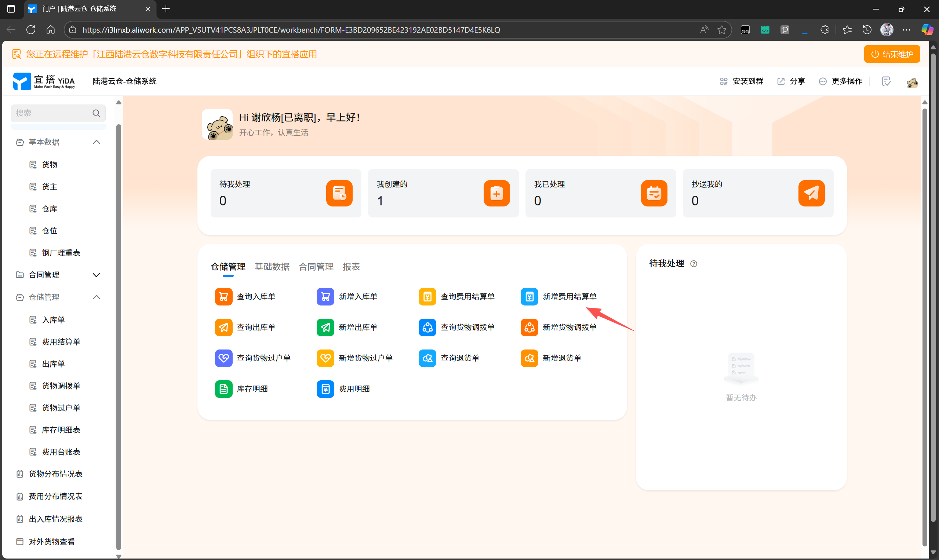Open the 新增费用结算单 shortcut icon

click(529, 296)
